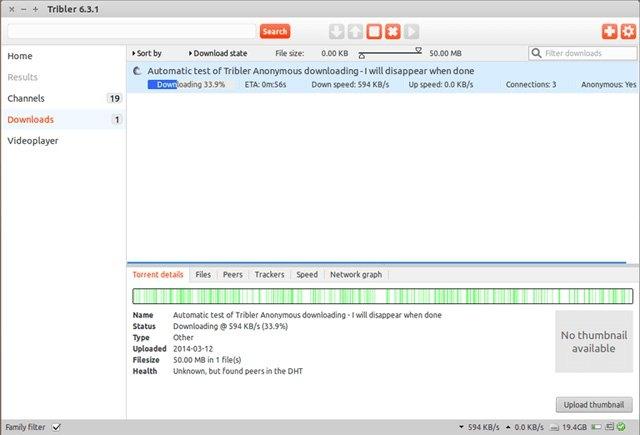Switch to the Peers tab

click(232, 274)
